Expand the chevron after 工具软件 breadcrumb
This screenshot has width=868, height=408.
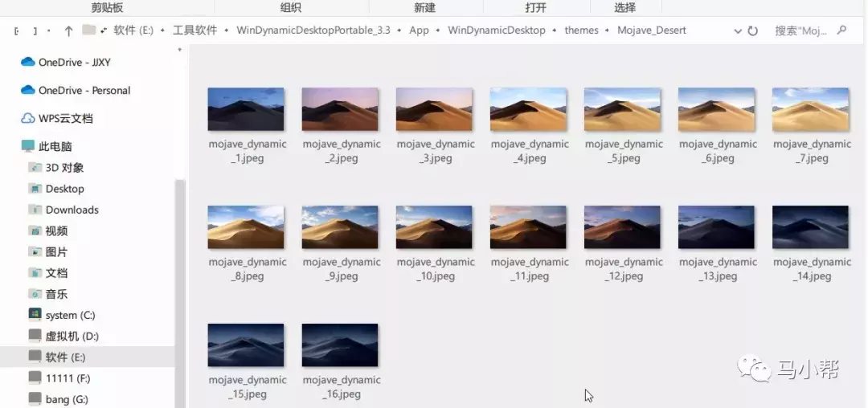(227, 31)
